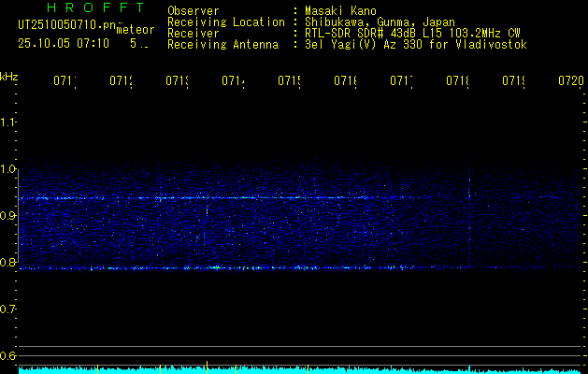Select the date stamp 25.10.05 07:10
Image resolution: width=588 pixels, height=374 pixels.
point(64,44)
